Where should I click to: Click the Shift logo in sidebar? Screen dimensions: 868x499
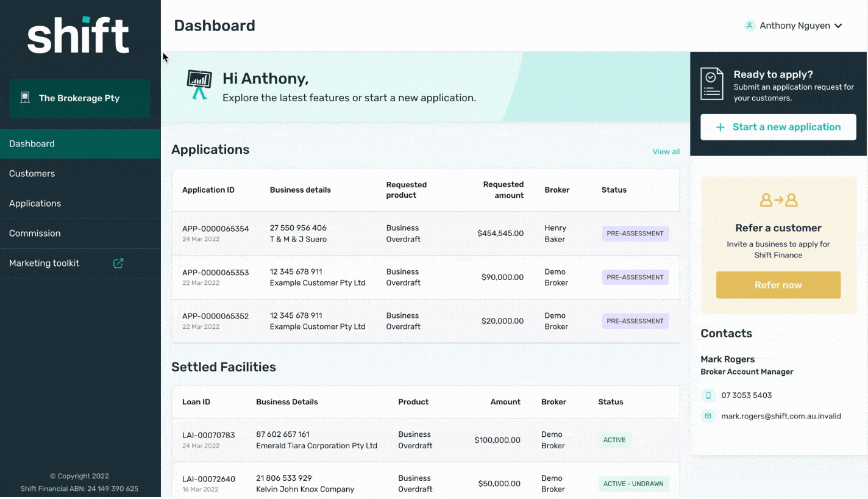[x=79, y=35]
